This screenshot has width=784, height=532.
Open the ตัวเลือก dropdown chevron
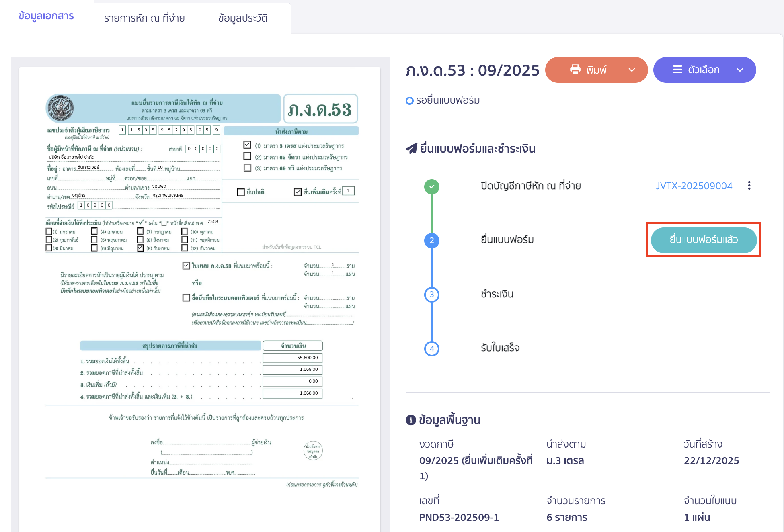pyautogui.click(x=740, y=70)
